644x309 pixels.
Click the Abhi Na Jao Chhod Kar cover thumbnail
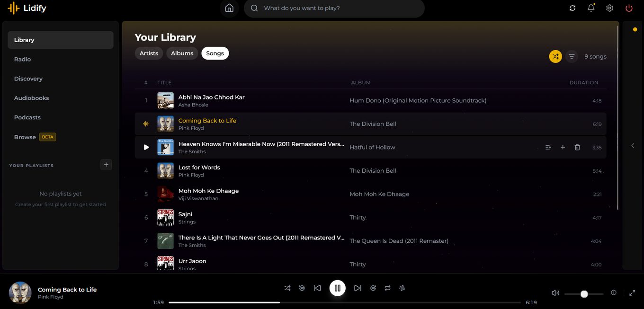pyautogui.click(x=165, y=100)
